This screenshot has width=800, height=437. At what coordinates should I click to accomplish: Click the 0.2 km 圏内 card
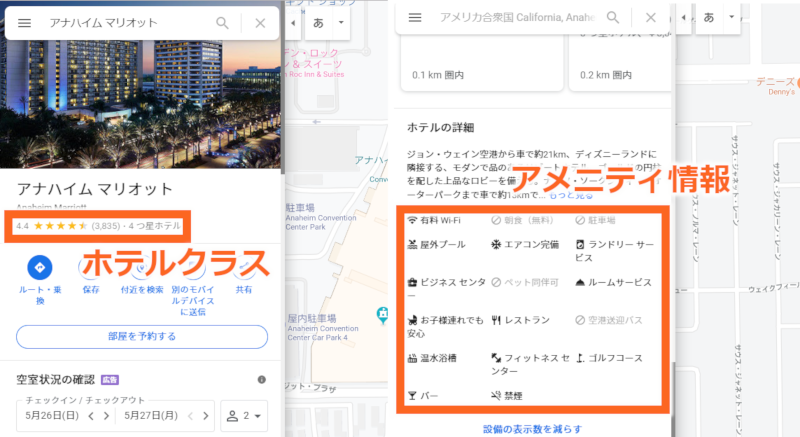click(x=620, y=64)
